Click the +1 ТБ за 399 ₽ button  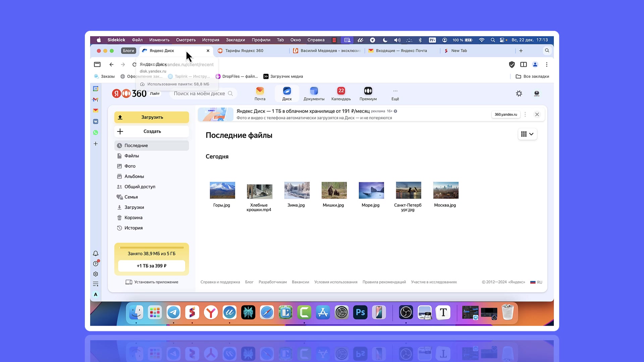coord(151,266)
